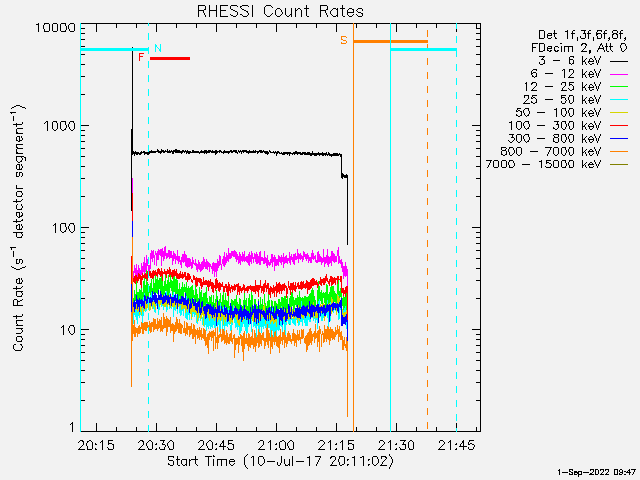
Task: Click the '300 - 800 keV' legend label
Action: click(555, 138)
